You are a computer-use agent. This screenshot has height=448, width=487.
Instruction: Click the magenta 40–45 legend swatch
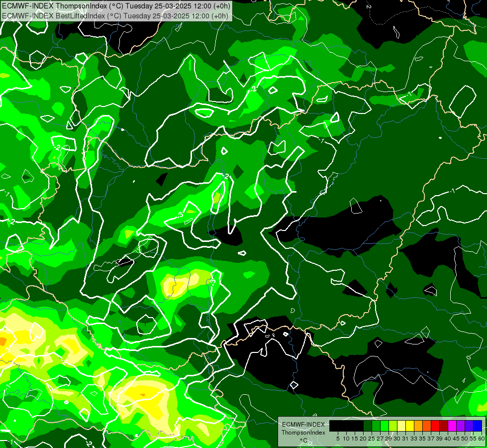point(452,426)
